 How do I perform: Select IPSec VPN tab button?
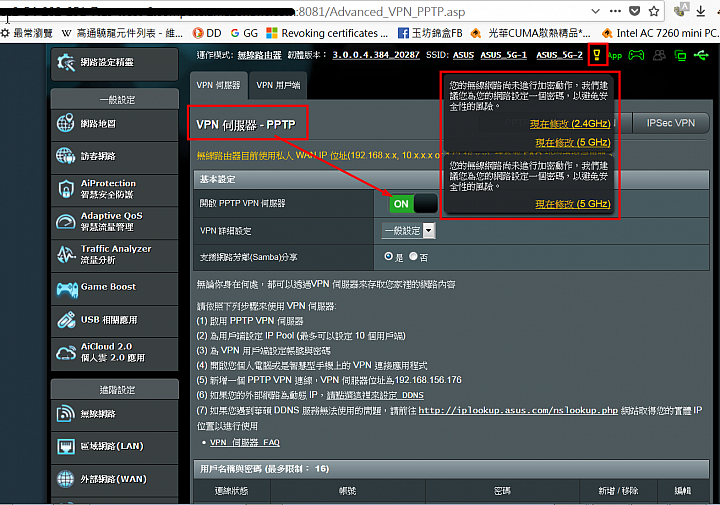pos(670,123)
